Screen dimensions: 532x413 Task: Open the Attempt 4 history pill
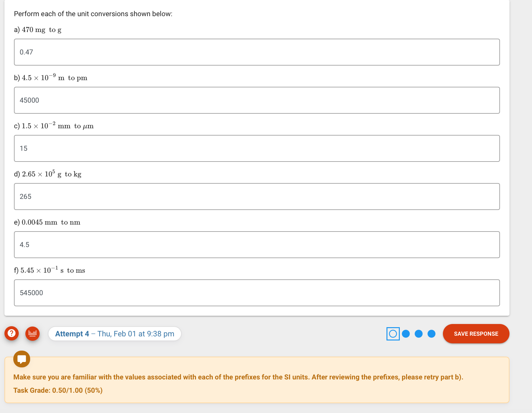115,334
